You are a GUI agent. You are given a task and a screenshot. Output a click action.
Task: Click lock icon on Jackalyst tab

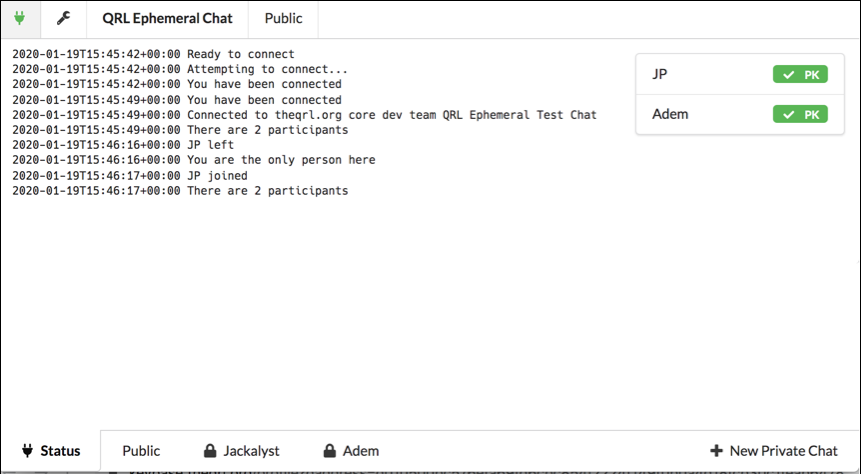point(210,451)
